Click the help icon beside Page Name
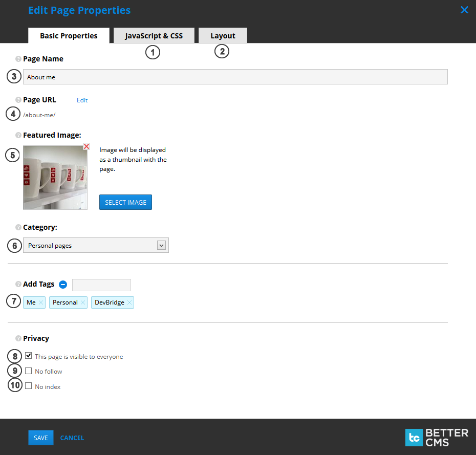Viewport: 476px width, 455px height. pos(18,59)
